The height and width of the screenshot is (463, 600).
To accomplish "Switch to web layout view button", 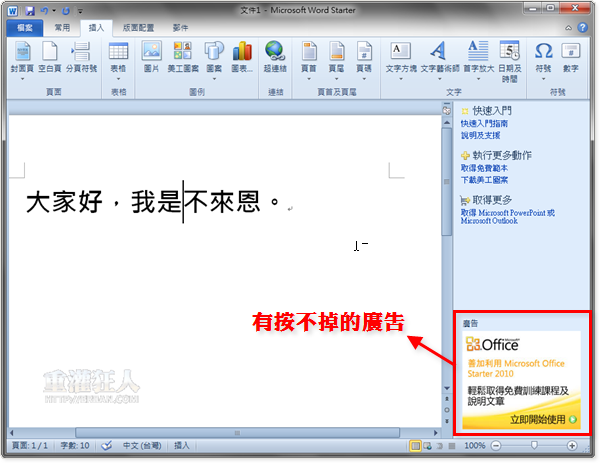I will 428,445.
